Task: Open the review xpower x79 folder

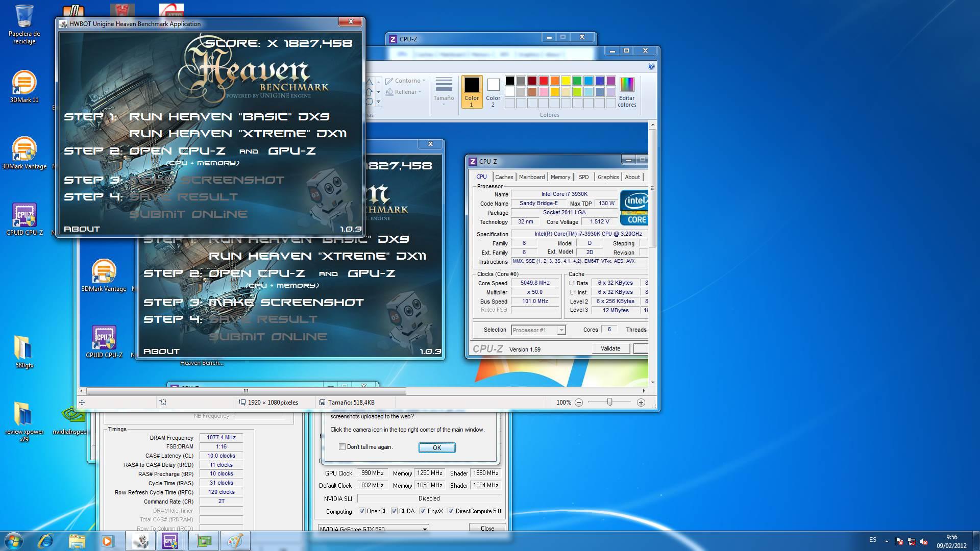Action: (24, 421)
